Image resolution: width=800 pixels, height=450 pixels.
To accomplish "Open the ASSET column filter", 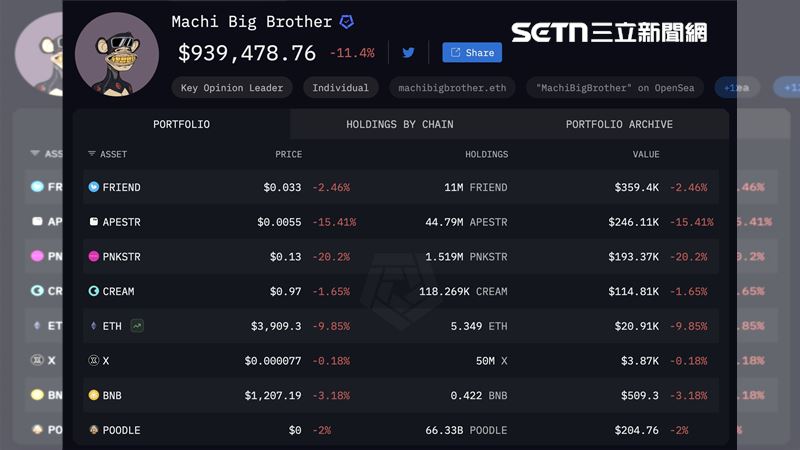I will (92, 155).
